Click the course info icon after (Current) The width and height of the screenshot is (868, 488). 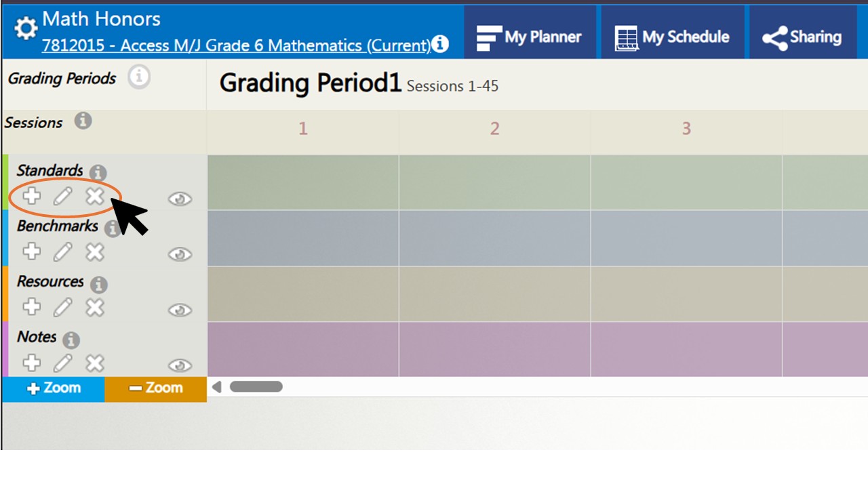coord(440,45)
